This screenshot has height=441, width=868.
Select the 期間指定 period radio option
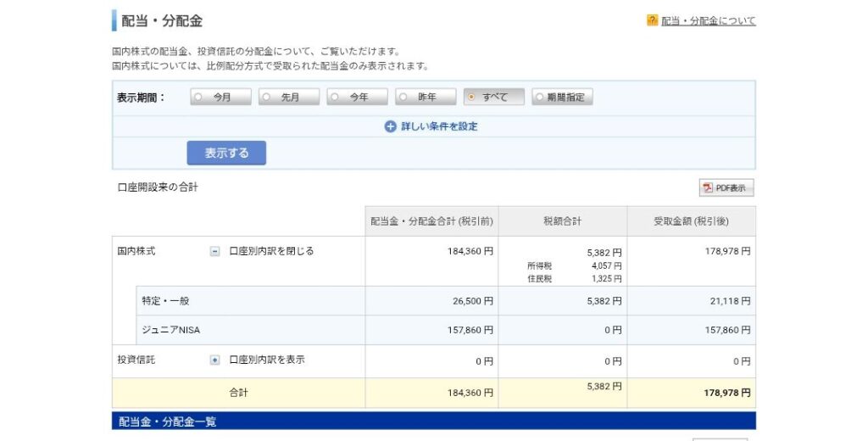coord(563,97)
